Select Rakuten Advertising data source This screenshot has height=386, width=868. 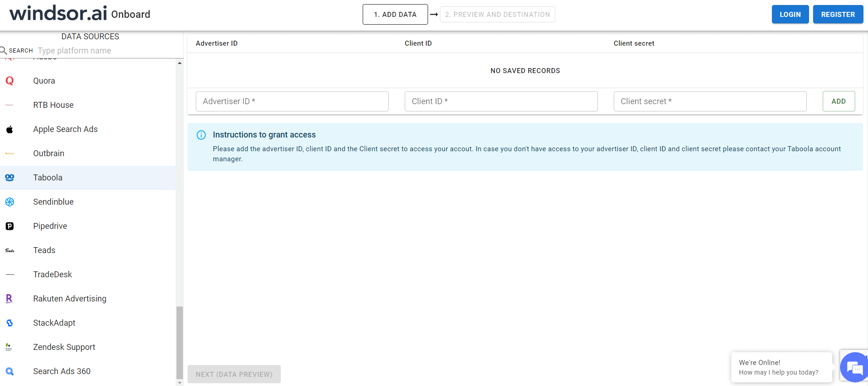click(88, 299)
